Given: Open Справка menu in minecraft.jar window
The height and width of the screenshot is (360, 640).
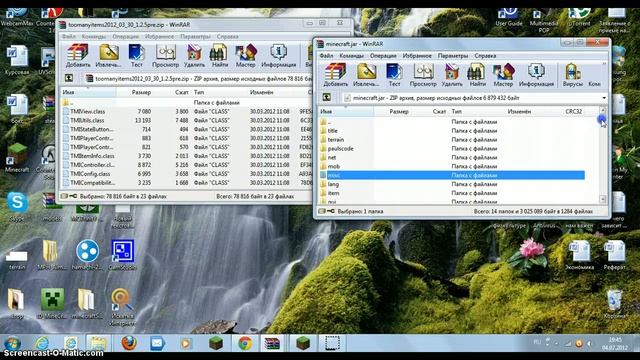Looking at the screenshot, I should 485,56.
